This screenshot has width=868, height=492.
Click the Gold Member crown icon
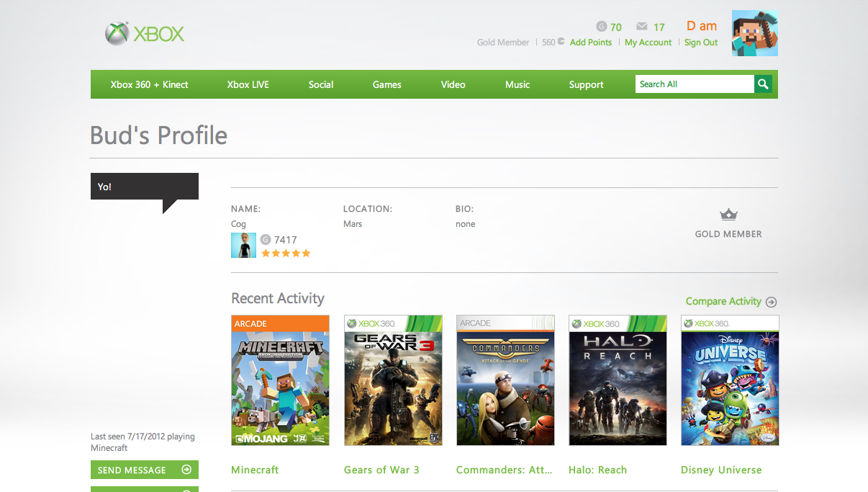[x=729, y=215]
